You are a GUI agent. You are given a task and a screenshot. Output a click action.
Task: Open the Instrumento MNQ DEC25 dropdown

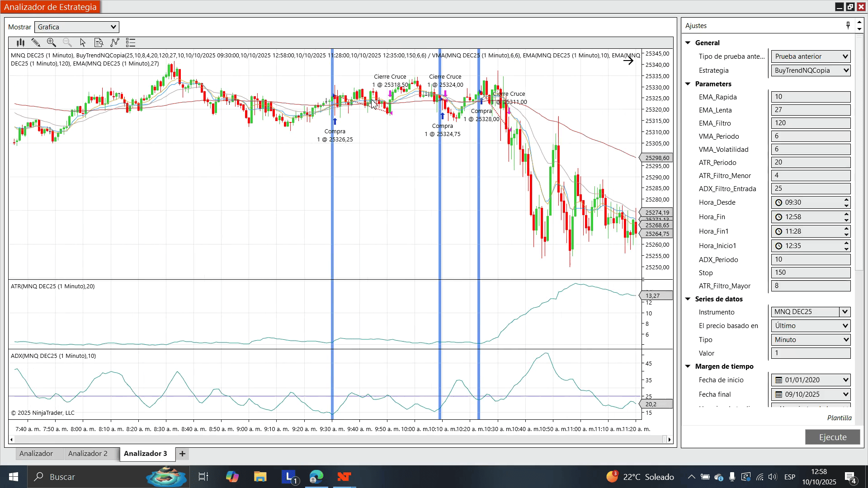tap(844, 312)
